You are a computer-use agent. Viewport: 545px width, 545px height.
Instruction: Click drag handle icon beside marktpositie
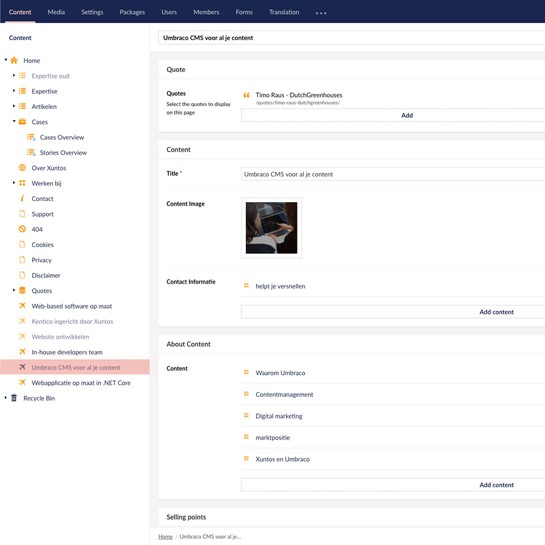click(x=246, y=437)
